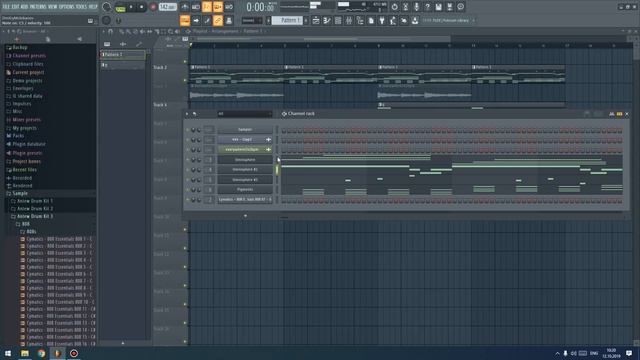
Task: Toggle wait for input before recording
Action: point(196,7)
